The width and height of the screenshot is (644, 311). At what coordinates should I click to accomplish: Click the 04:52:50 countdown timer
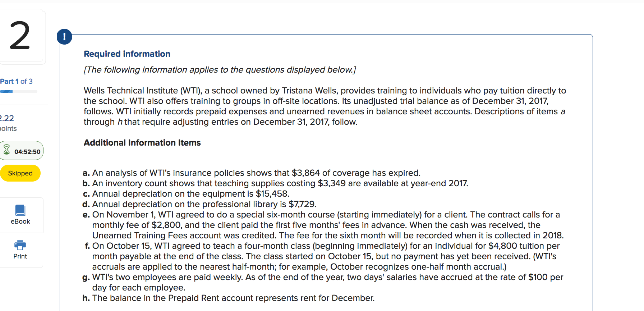click(27, 152)
